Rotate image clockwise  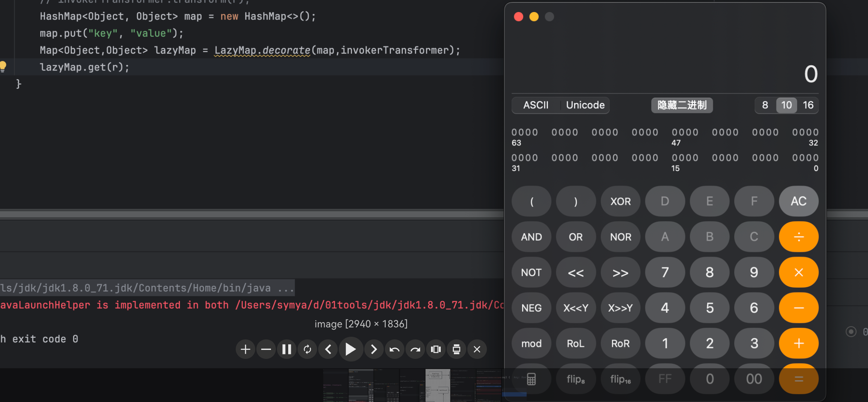(415, 349)
